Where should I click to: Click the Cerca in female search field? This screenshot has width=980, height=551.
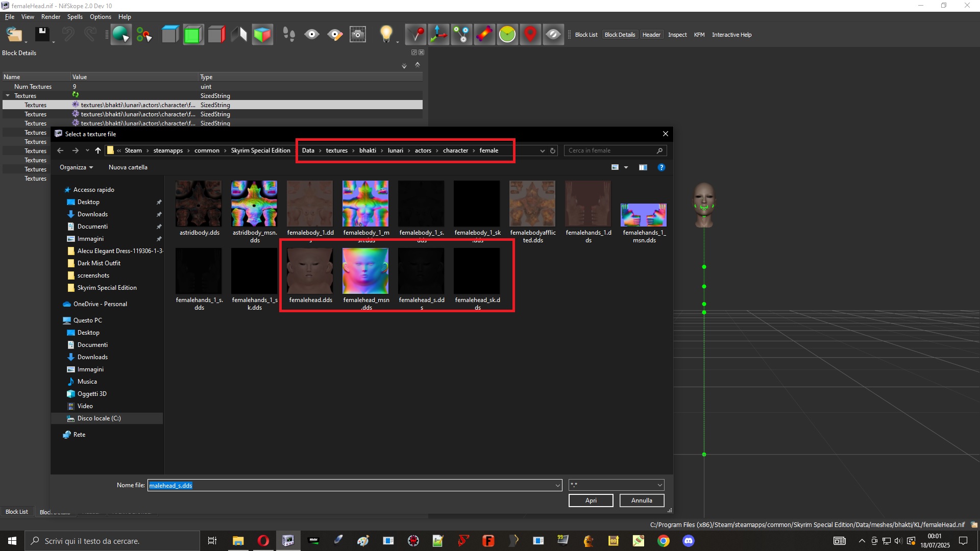click(x=615, y=151)
